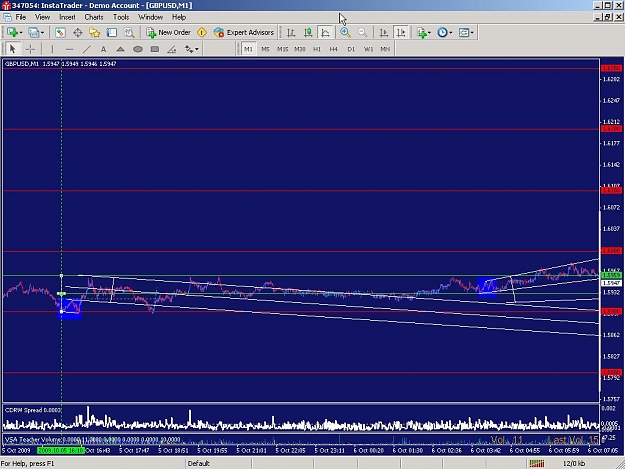Select the diagonal Trendline drawing tool
Image resolution: width=625 pixels, height=469 pixels.
tap(86, 49)
